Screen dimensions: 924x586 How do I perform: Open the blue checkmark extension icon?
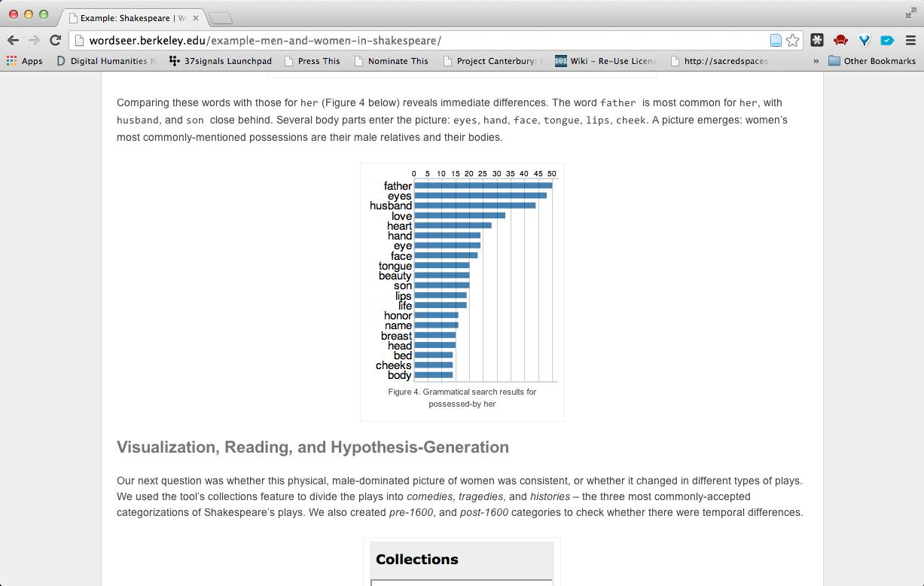(887, 41)
